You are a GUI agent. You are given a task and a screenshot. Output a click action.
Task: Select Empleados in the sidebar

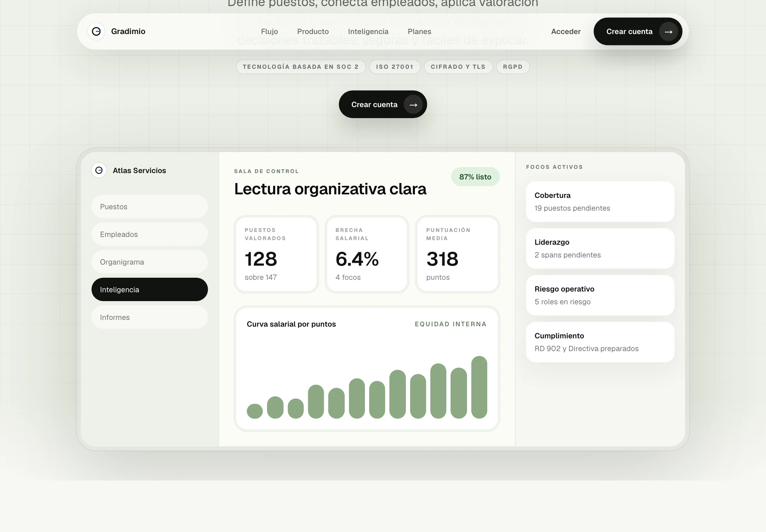pyautogui.click(x=150, y=234)
